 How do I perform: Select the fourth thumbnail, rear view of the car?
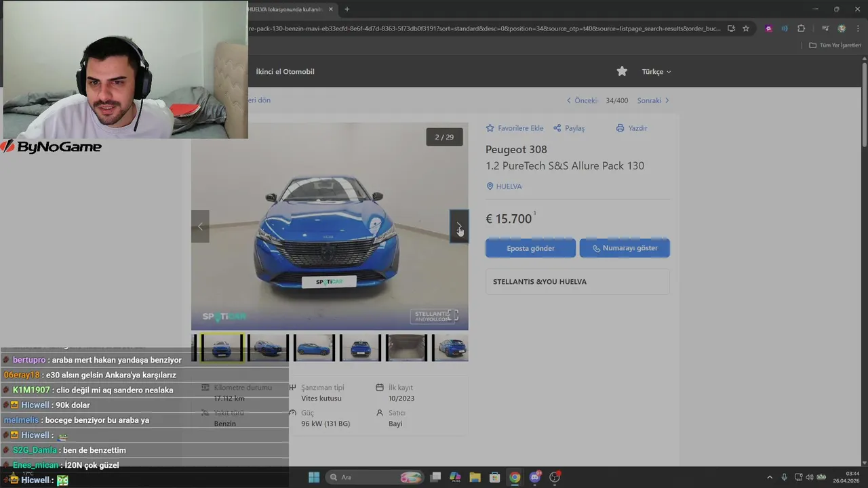pyautogui.click(x=360, y=348)
